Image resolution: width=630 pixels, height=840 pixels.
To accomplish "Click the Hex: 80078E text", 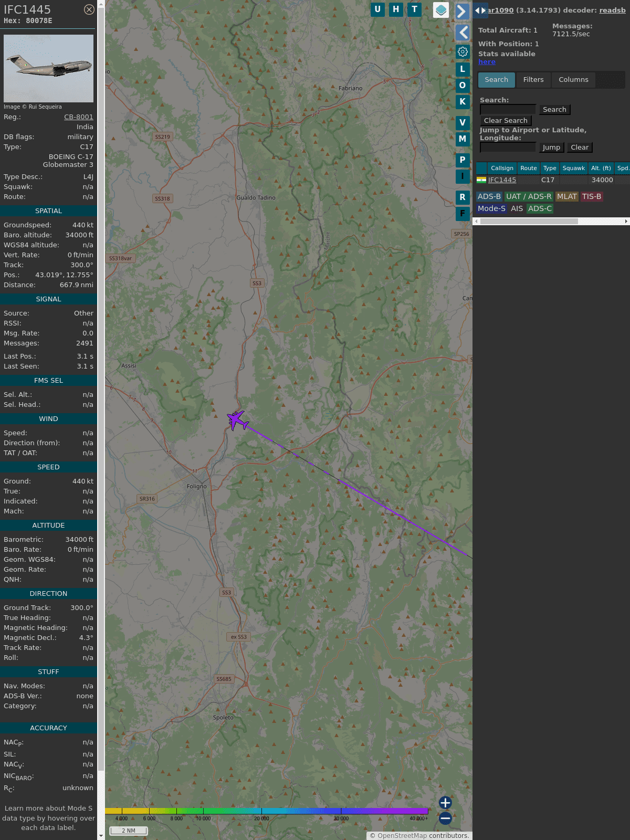I will pos(28,21).
